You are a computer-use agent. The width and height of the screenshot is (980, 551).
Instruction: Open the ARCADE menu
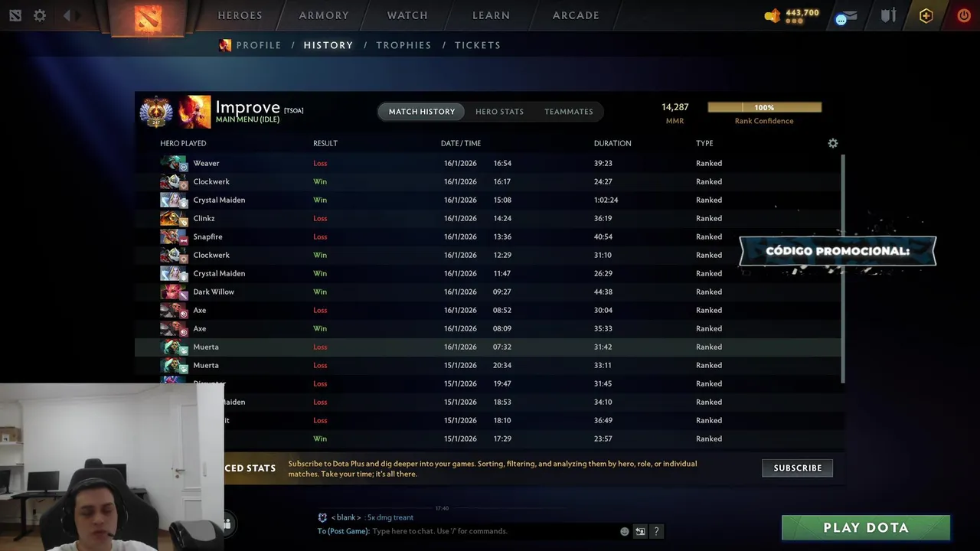pos(576,15)
